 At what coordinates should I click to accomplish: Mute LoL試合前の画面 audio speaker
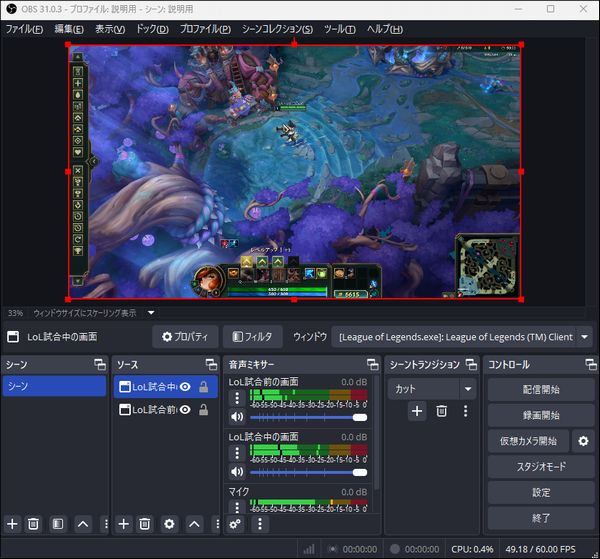[237, 417]
